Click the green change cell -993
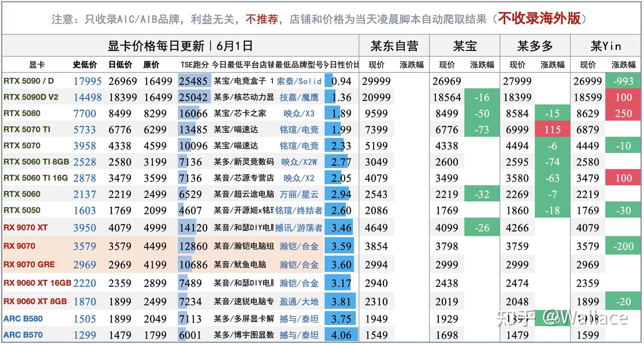This screenshot has width=644, height=344. pos(623,81)
